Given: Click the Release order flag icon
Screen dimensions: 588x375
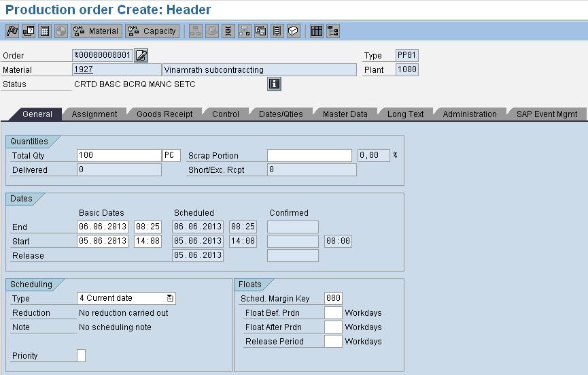Looking at the screenshot, I should coord(12,31).
